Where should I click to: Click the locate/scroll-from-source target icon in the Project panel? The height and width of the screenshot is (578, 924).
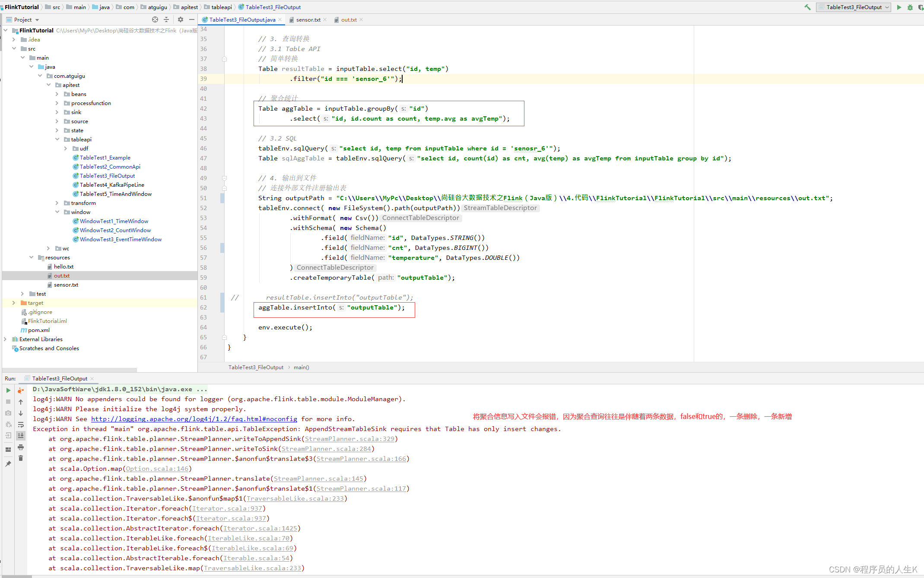point(155,19)
